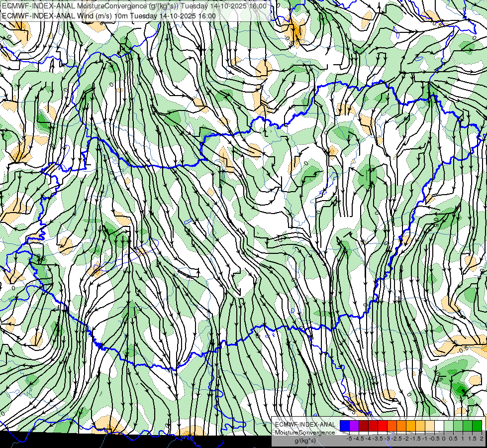Click the white legend swatch before 0

(x=439, y=426)
